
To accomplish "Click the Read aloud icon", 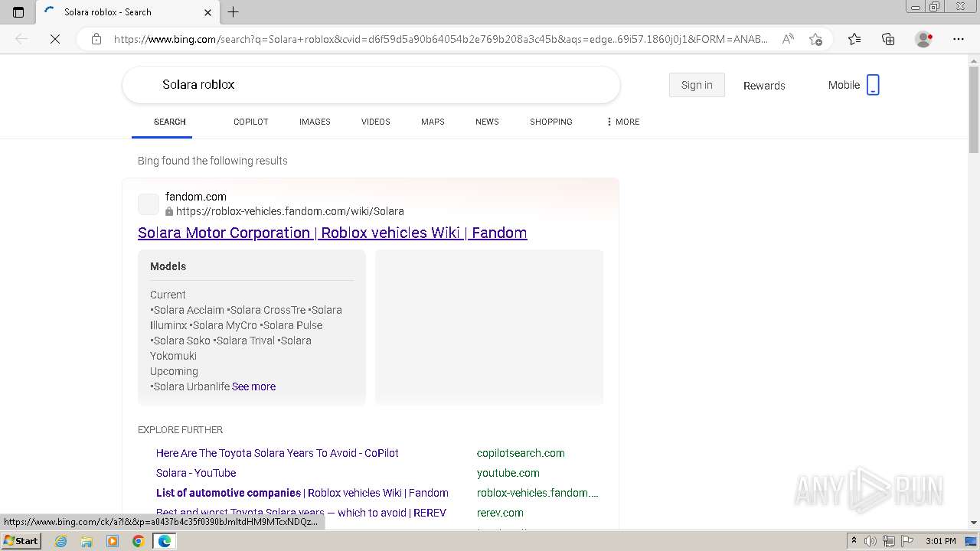I will coord(788,39).
